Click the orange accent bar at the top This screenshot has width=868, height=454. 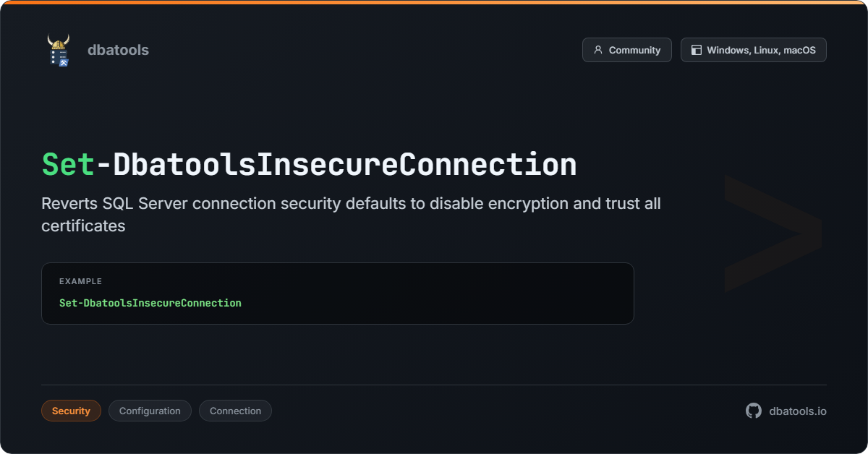click(x=434, y=2)
